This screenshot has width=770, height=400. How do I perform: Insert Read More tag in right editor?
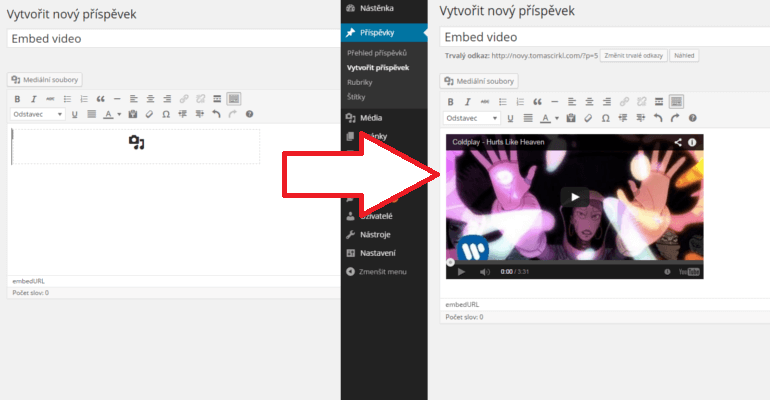pos(659,102)
